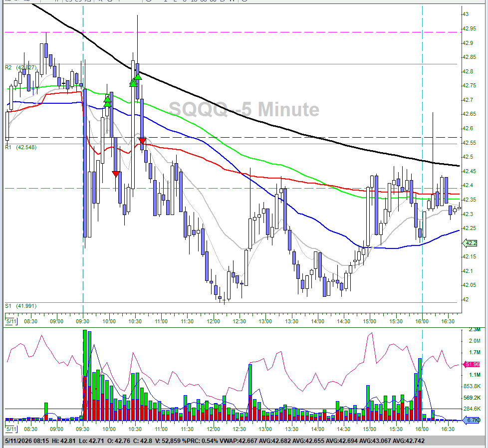Click the V: 52,859 status bar value
Screen dimensions: 488x448
(168, 441)
